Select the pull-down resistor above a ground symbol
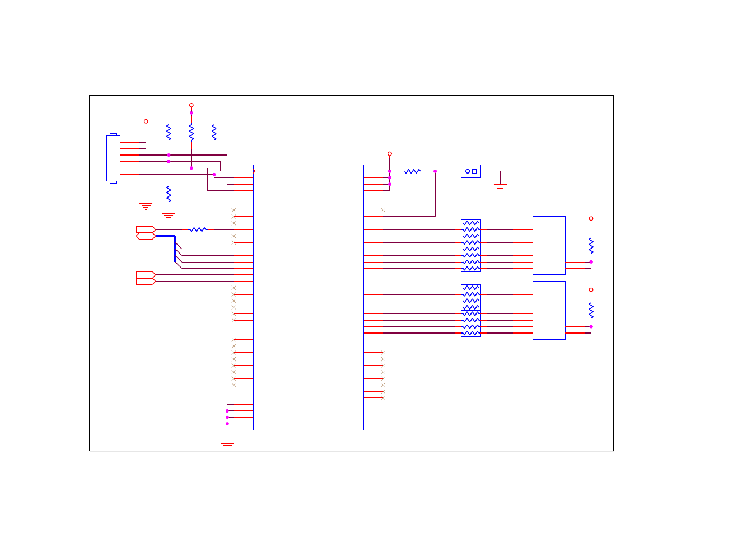756x534 pixels. 169,194
